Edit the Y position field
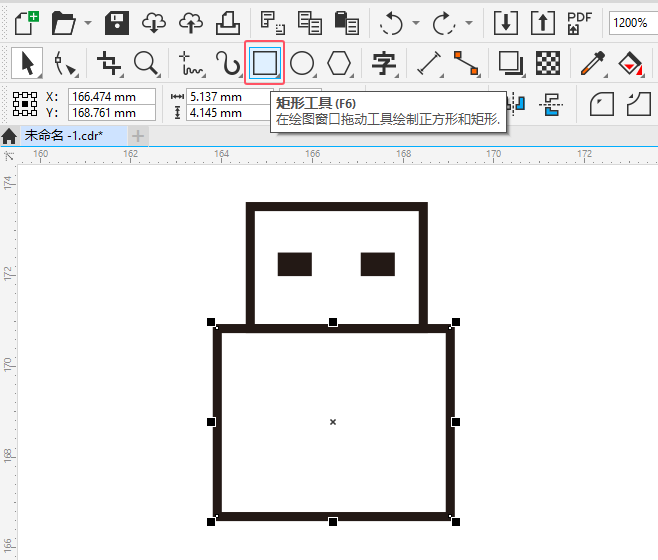Image resolution: width=658 pixels, height=560 pixels. coord(112,113)
